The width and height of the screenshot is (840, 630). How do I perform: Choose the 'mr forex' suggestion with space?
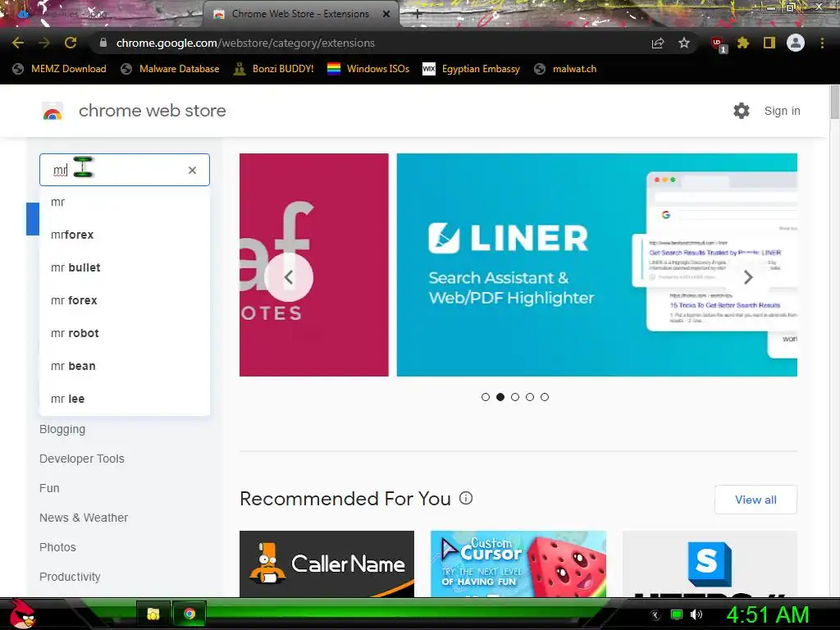tap(125, 300)
